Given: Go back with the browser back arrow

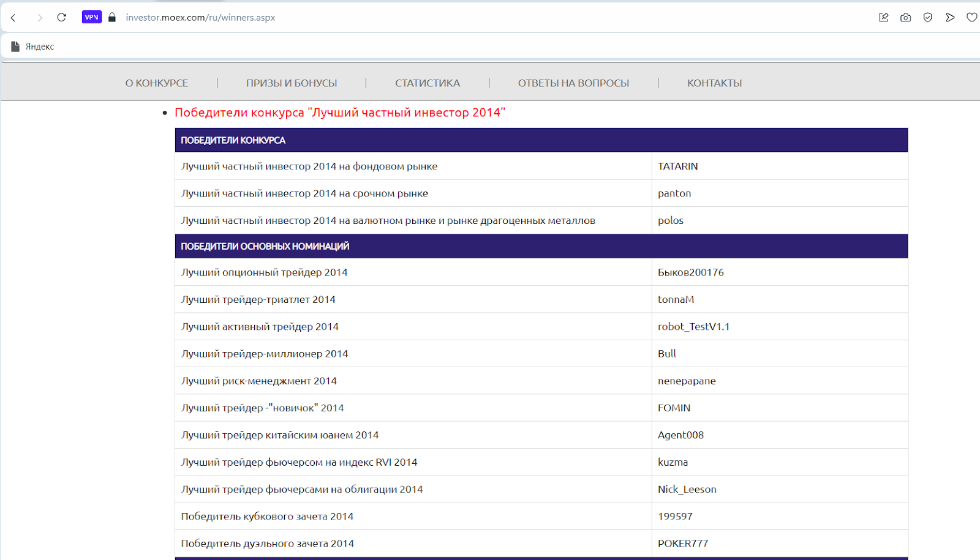Looking at the screenshot, I should point(13,18).
